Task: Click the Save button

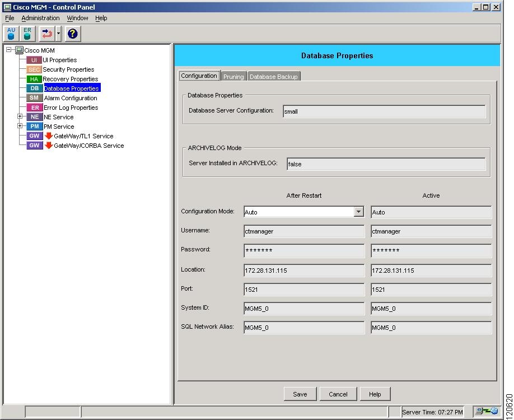Action: pyautogui.click(x=300, y=394)
